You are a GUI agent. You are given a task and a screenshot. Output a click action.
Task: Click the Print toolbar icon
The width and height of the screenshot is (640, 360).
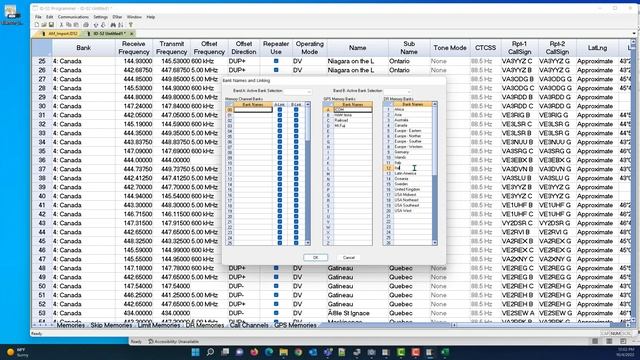coord(86,25)
